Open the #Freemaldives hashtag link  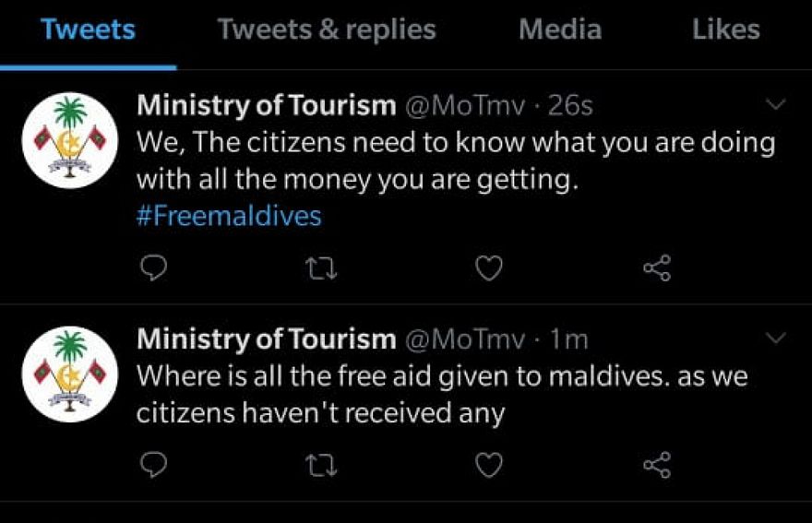(229, 216)
